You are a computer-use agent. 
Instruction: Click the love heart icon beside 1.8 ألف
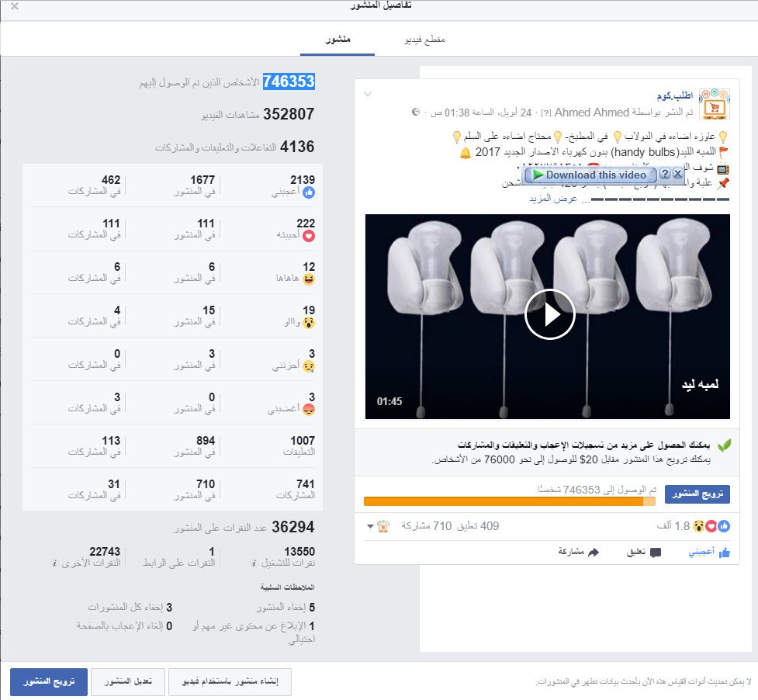[x=711, y=526]
